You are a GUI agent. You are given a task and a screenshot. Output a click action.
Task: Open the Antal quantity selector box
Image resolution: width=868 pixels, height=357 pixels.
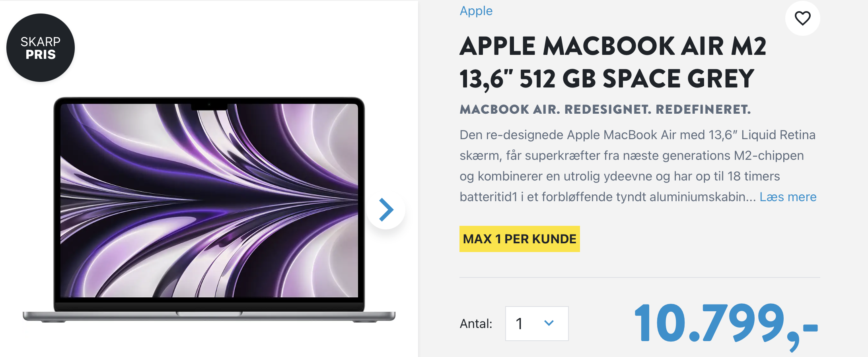pos(537,324)
